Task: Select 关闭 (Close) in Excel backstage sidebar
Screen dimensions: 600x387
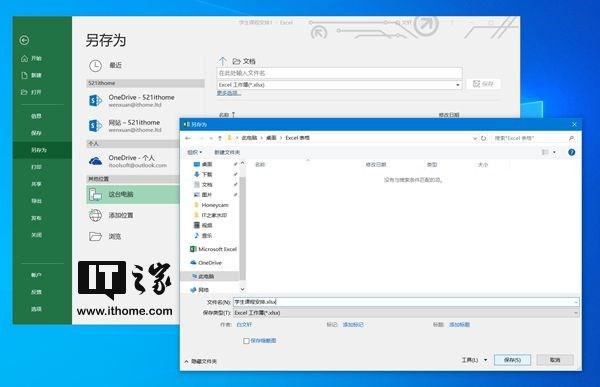Action: click(x=36, y=235)
